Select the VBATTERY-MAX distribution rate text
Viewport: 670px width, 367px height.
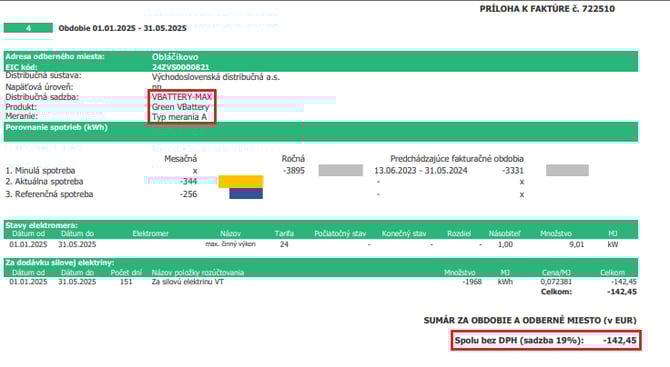click(x=182, y=97)
